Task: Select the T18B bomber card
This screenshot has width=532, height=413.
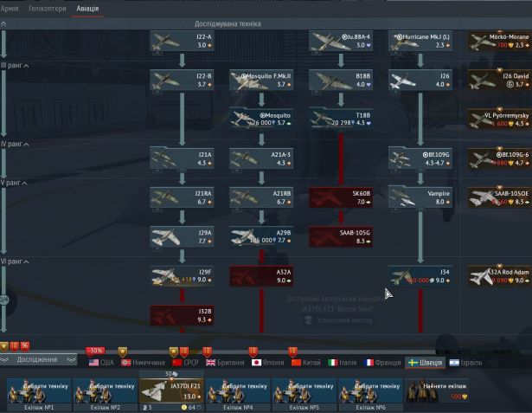Action: (x=340, y=119)
